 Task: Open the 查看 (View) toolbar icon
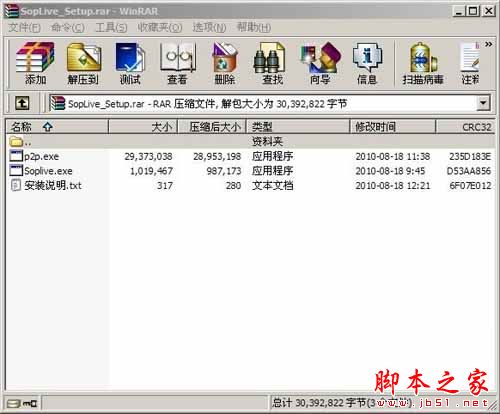coord(177,63)
